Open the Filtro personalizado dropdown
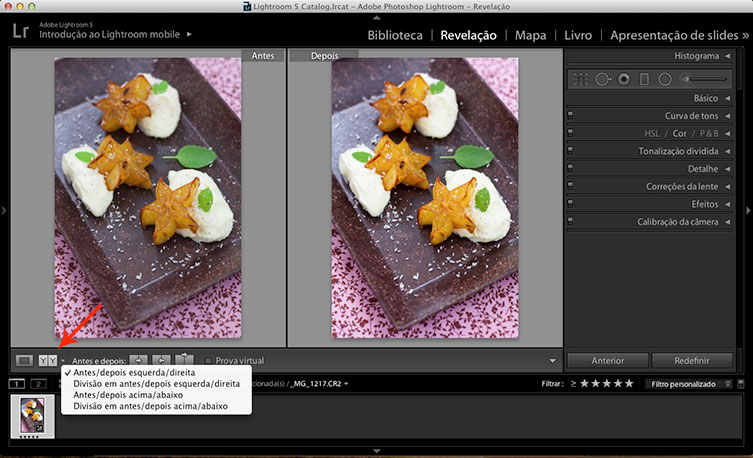The image size is (753, 458). point(691,384)
